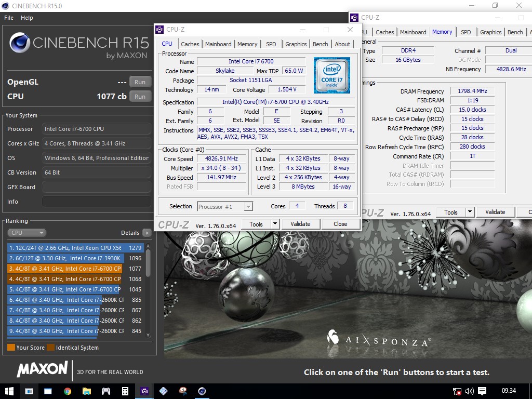The height and width of the screenshot is (399, 532).
Task: Open the Mainboard tab in background CPU-Z window
Action: 413,32
